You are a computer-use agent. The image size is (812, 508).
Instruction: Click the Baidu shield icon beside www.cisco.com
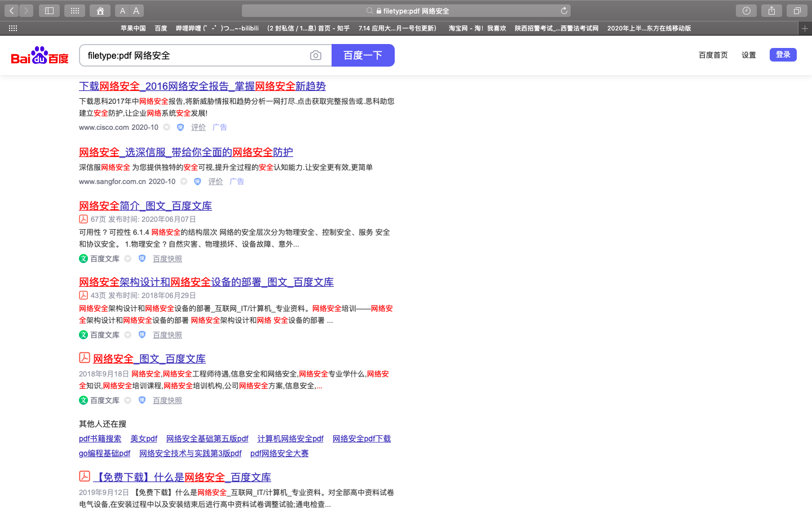click(x=180, y=128)
